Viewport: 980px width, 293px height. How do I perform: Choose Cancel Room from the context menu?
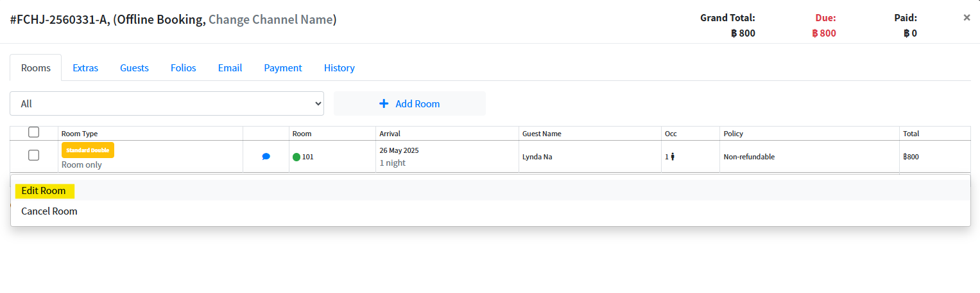coord(49,211)
